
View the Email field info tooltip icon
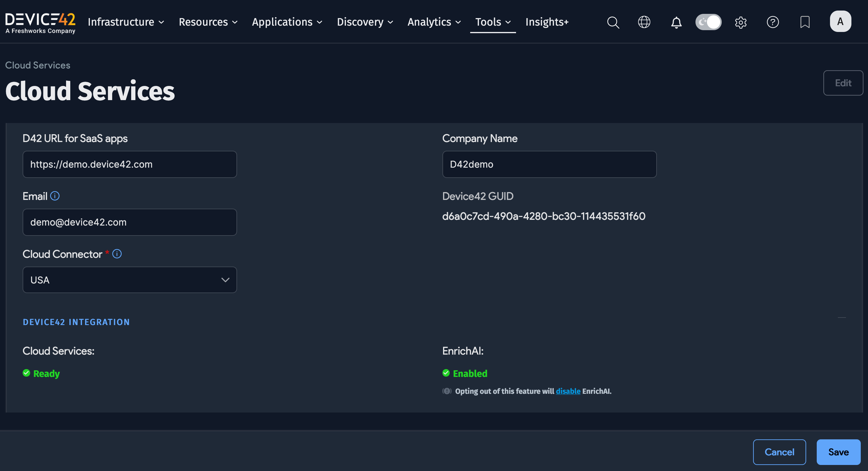point(55,196)
